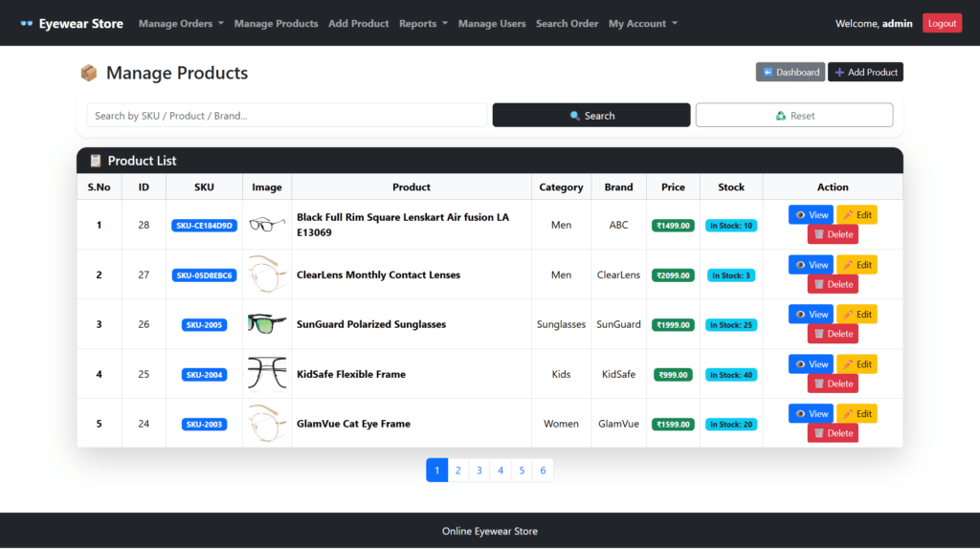View ClearLens Monthly Contact Lenses details

811,265
